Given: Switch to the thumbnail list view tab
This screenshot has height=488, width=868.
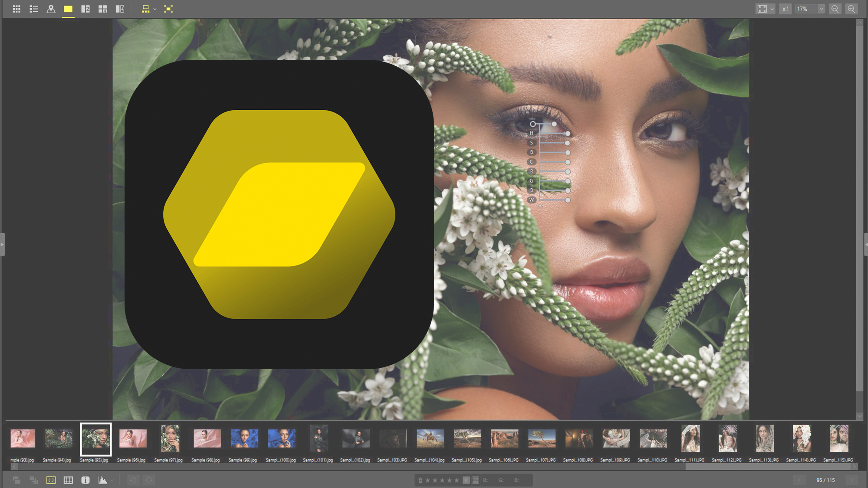Looking at the screenshot, I should click(x=33, y=9).
